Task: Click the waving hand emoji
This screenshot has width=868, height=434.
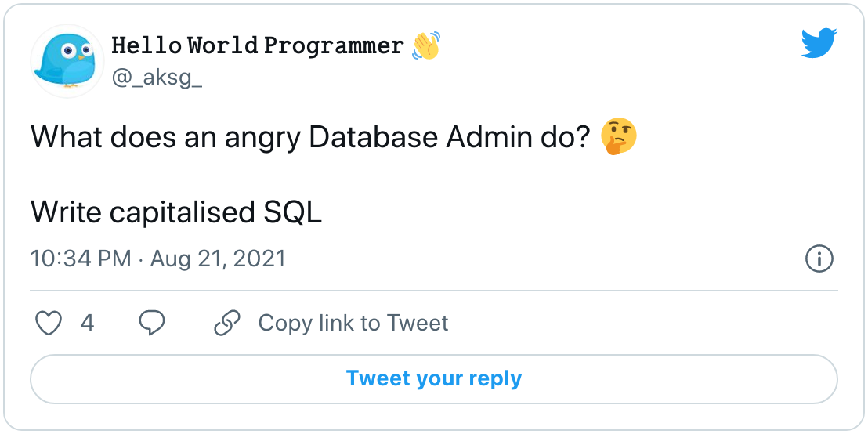Action: [425, 45]
